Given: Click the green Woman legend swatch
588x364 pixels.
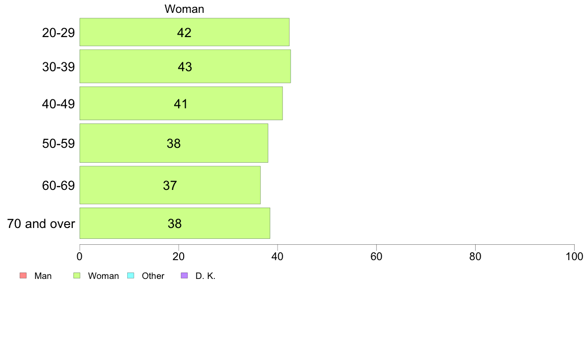Looking at the screenshot, I should tap(77, 275).
